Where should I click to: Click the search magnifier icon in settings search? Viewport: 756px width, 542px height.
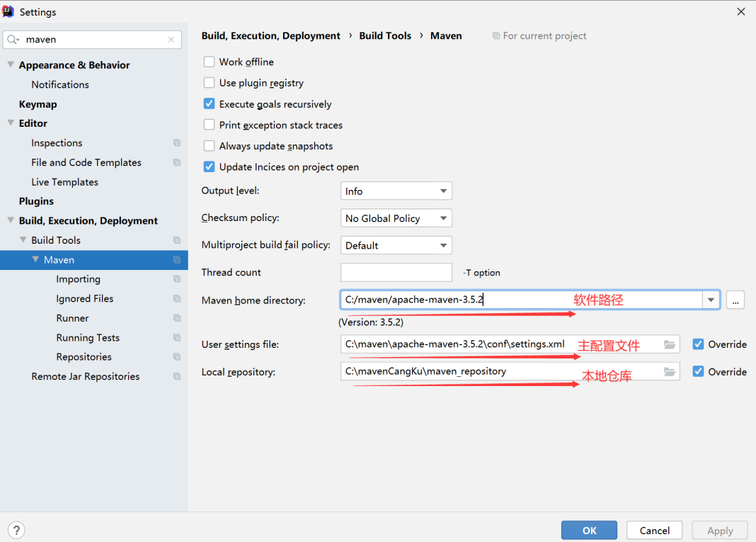coord(13,40)
